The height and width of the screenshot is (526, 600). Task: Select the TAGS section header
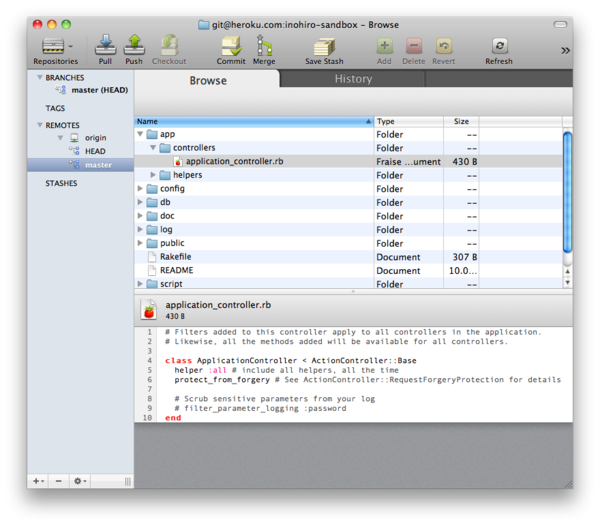(55, 108)
